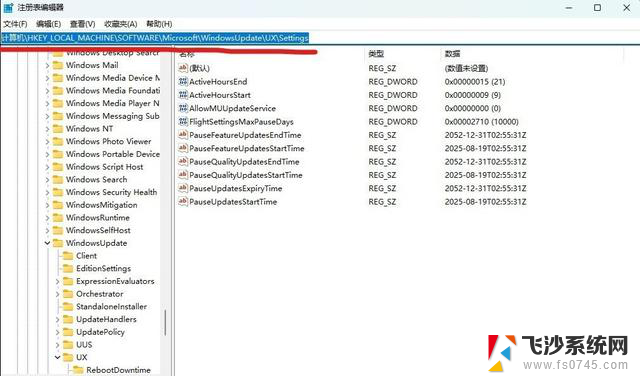Image resolution: width=640 pixels, height=376 pixels.
Task: Select the PauseUpdatesExpiryTime value name
Action: click(x=236, y=188)
